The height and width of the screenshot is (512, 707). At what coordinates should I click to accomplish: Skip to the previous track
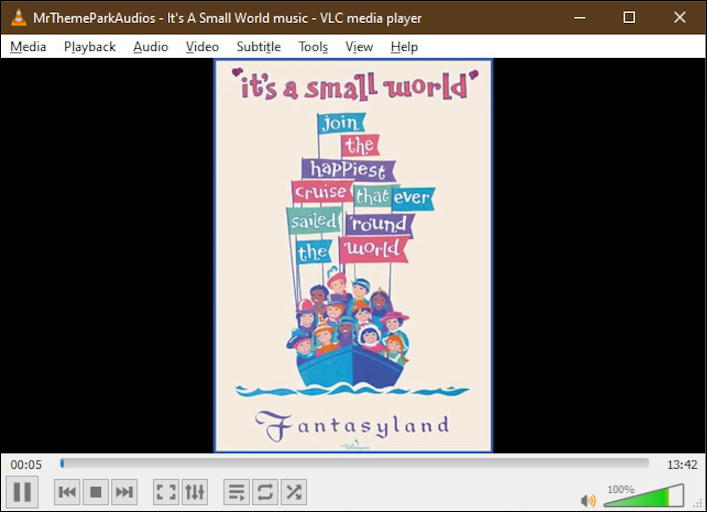[67, 492]
